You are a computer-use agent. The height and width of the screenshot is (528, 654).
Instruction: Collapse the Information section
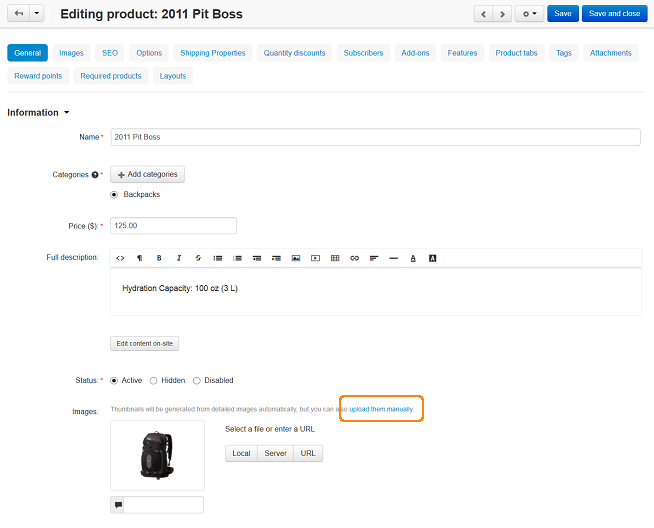click(x=38, y=113)
